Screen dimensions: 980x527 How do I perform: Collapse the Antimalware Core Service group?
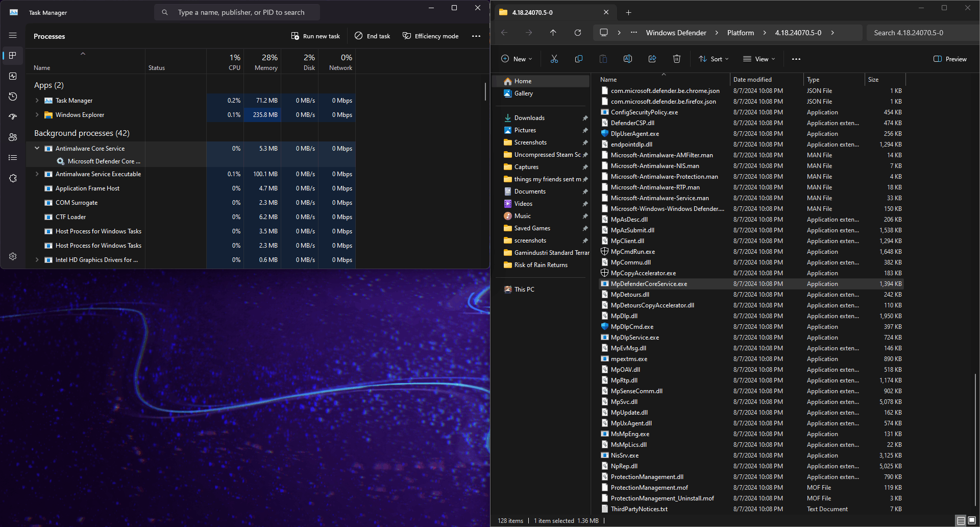tap(37, 149)
